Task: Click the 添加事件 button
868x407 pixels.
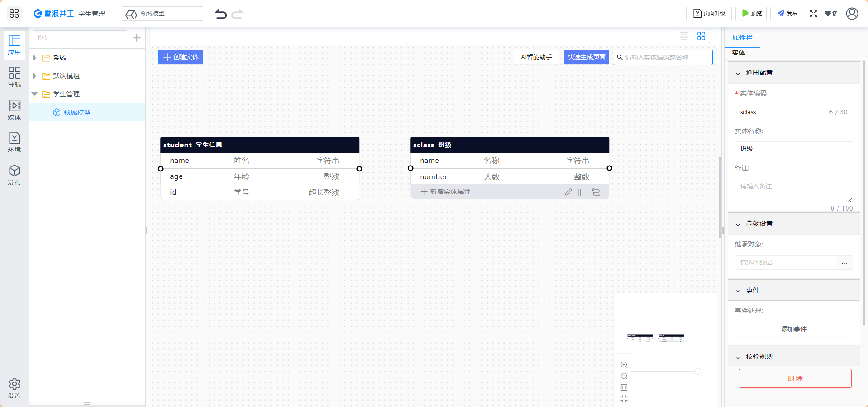Action: coord(794,329)
